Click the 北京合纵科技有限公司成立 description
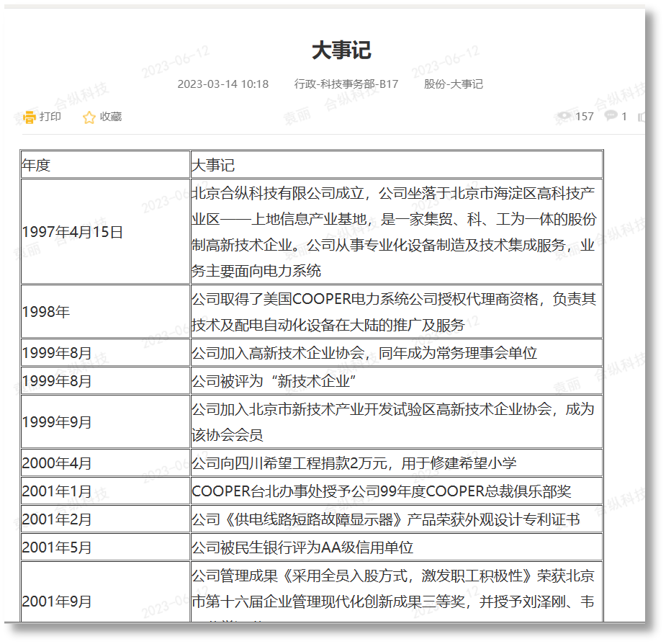The image size is (666, 644). coord(396,232)
